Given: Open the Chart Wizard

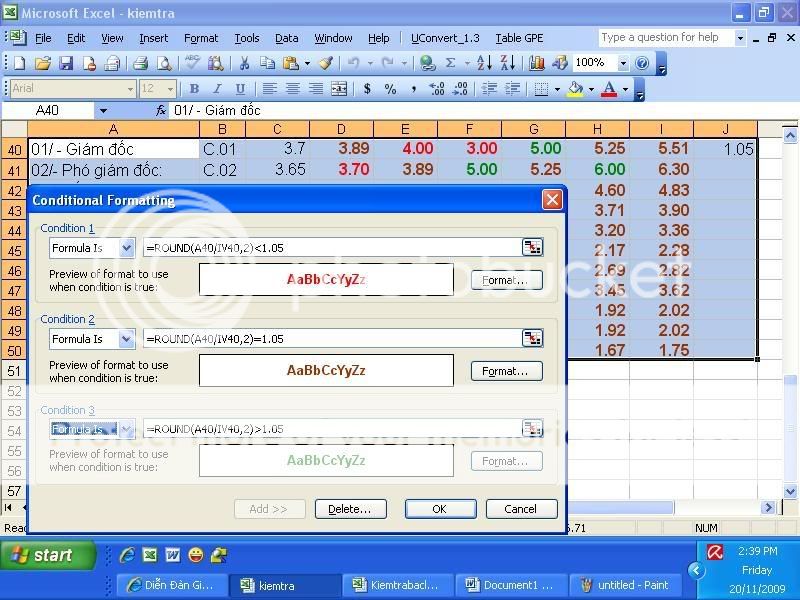Looking at the screenshot, I should pyautogui.click(x=535, y=63).
